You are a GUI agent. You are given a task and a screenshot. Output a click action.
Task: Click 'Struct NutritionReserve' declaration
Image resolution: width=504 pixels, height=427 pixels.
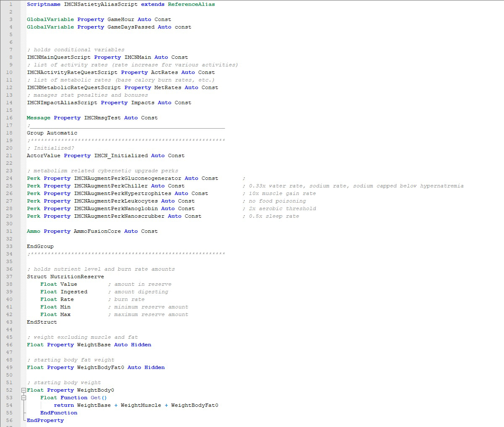click(66, 277)
